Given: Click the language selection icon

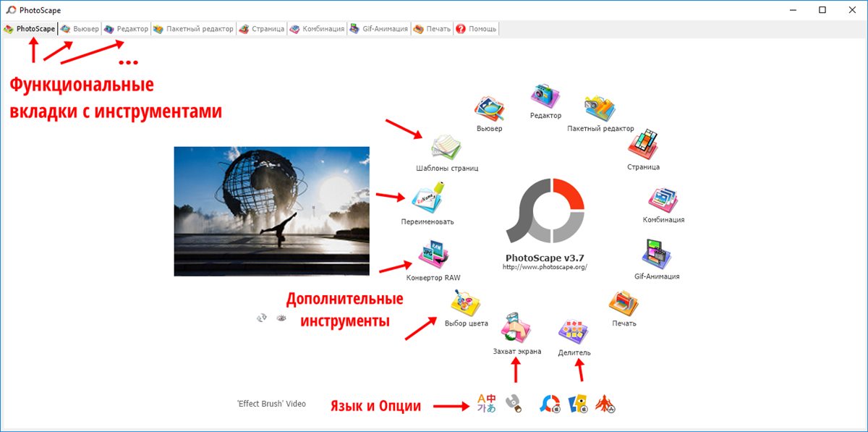Looking at the screenshot, I should pyautogui.click(x=486, y=404).
